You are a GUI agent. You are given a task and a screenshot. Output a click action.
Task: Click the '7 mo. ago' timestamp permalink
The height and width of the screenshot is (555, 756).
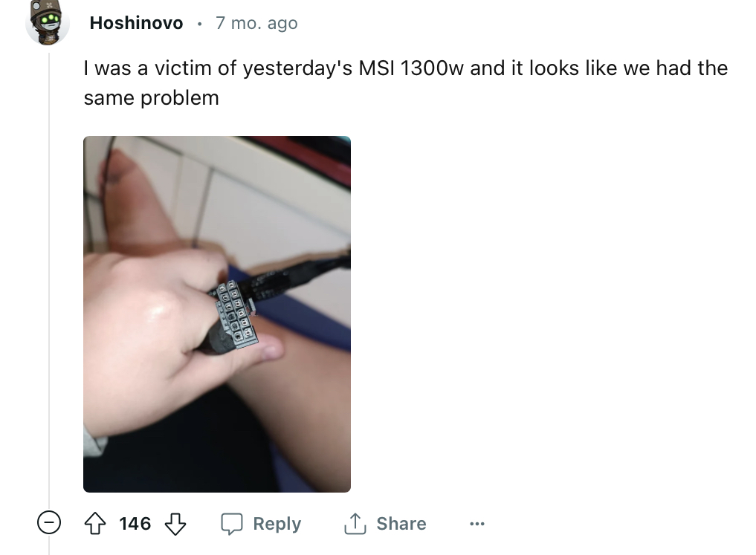point(256,22)
